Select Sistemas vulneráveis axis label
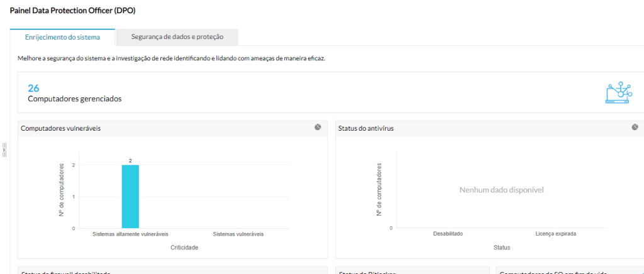The width and height of the screenshot is (644, 274). point(238,234)
